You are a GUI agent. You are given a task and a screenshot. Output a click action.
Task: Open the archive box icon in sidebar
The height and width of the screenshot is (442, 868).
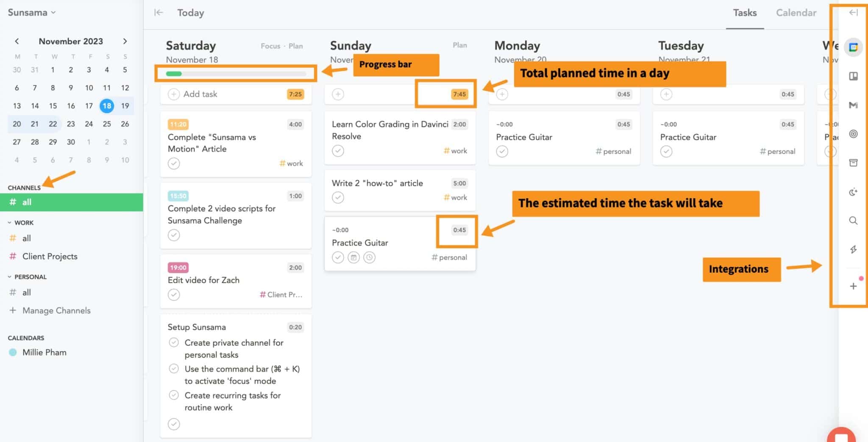click(853, 163)
